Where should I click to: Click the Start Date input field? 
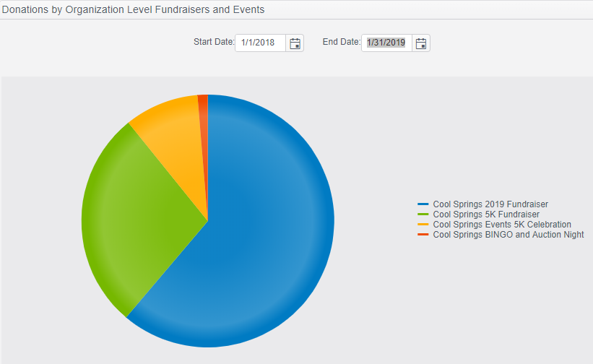click(x=260, y=43)
